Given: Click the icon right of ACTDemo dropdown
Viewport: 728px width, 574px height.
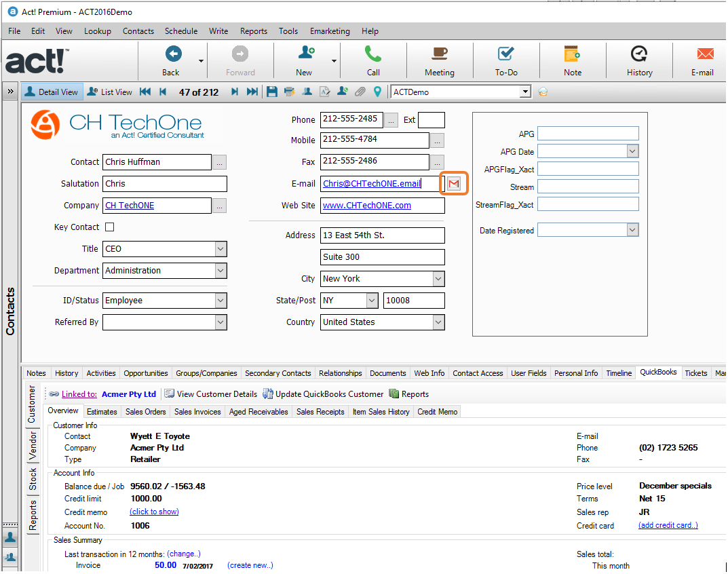Looking at the screenshot, I should (x=543, y=92).
